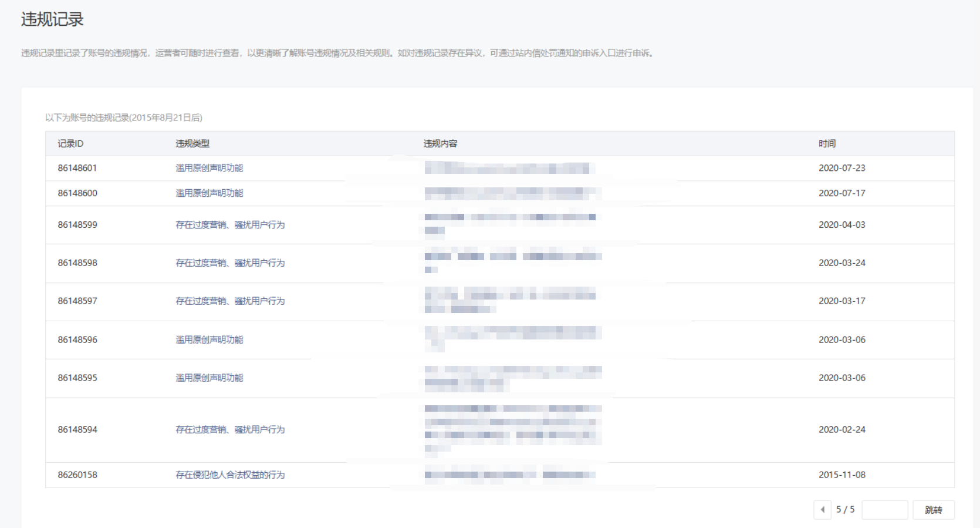Viewport: 980px width, 528px height.
Task: Select record ID 86260158 cell
Action: coord(77,475)
